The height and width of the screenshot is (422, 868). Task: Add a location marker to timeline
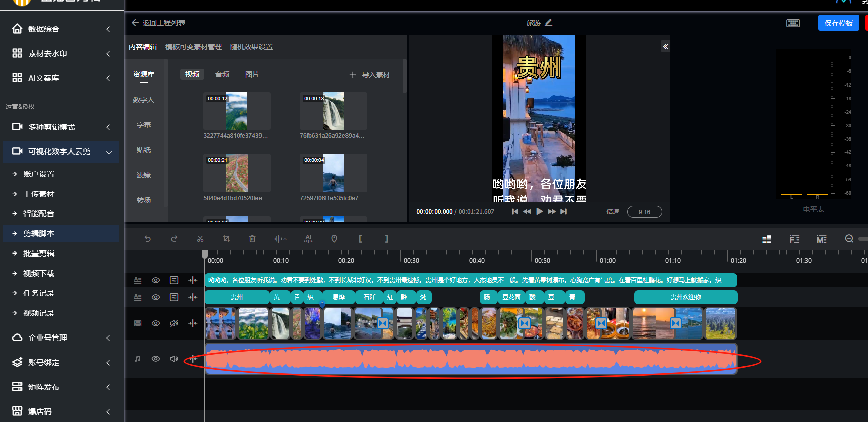(334, 239)
